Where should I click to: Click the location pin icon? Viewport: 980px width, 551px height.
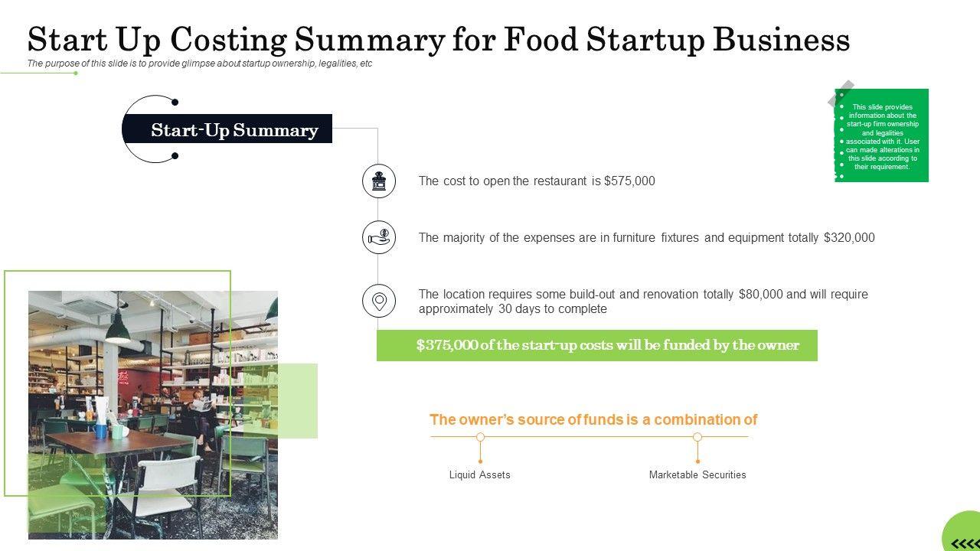[x=379, y=301]
